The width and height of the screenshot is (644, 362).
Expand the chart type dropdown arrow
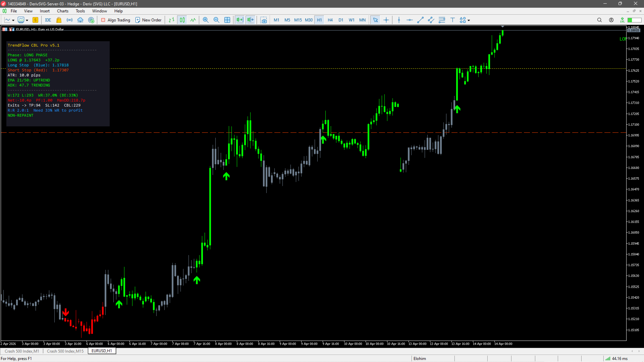[13, 20]
